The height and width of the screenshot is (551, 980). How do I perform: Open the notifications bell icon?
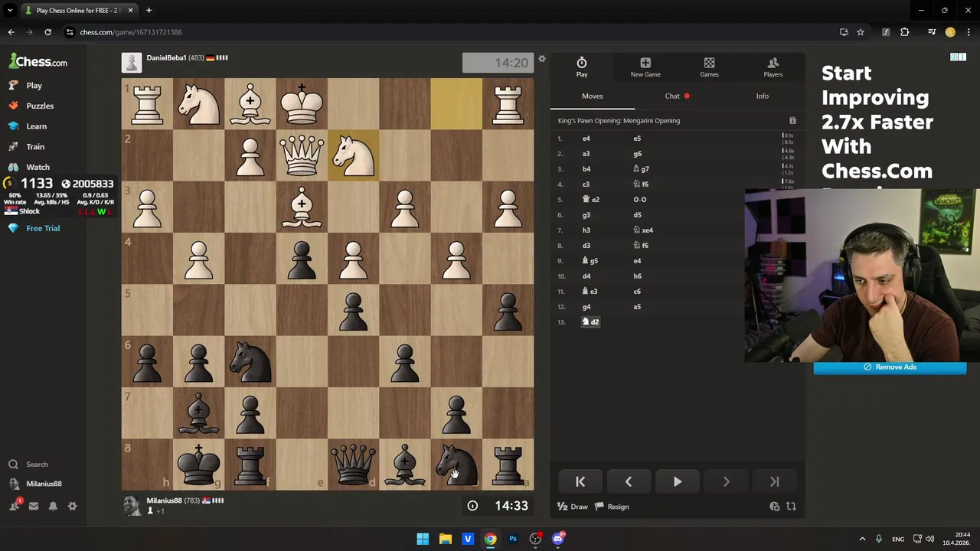(53, 506)
